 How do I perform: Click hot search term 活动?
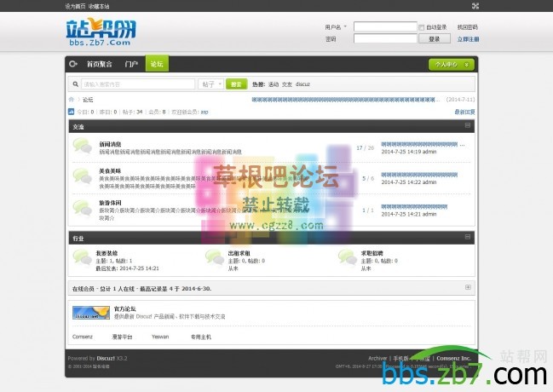[274, 84]
